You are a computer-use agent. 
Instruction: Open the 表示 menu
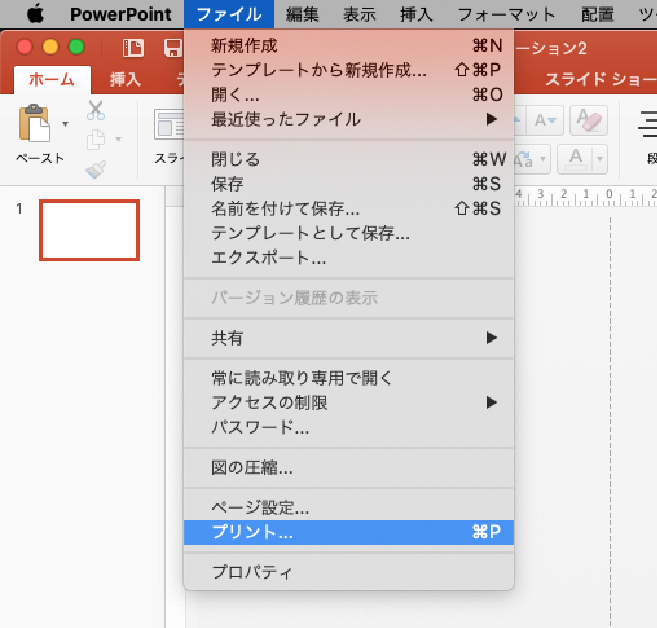tap(360, 14)
